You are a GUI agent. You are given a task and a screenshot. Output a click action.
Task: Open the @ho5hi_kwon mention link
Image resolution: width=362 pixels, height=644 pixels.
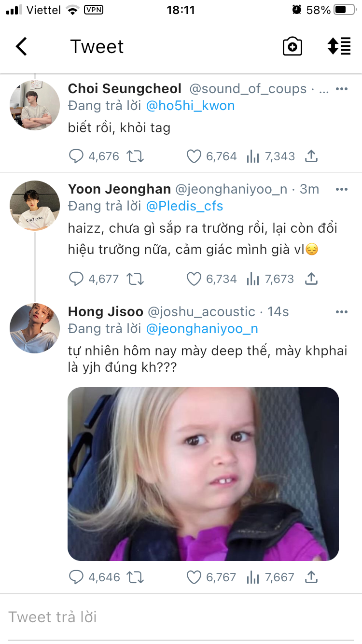(x=190, y=106)
